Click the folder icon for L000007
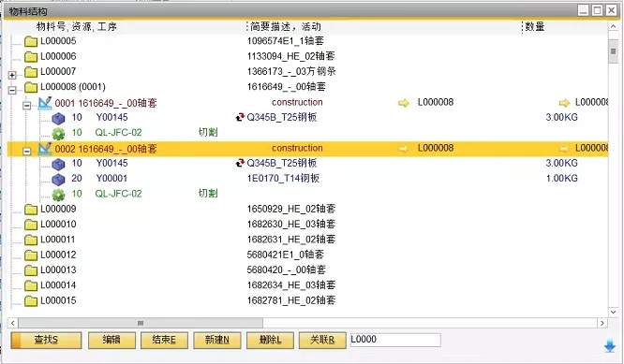This screenshot has height=364, width=624. pyautogui.click(x=31, y=72)
